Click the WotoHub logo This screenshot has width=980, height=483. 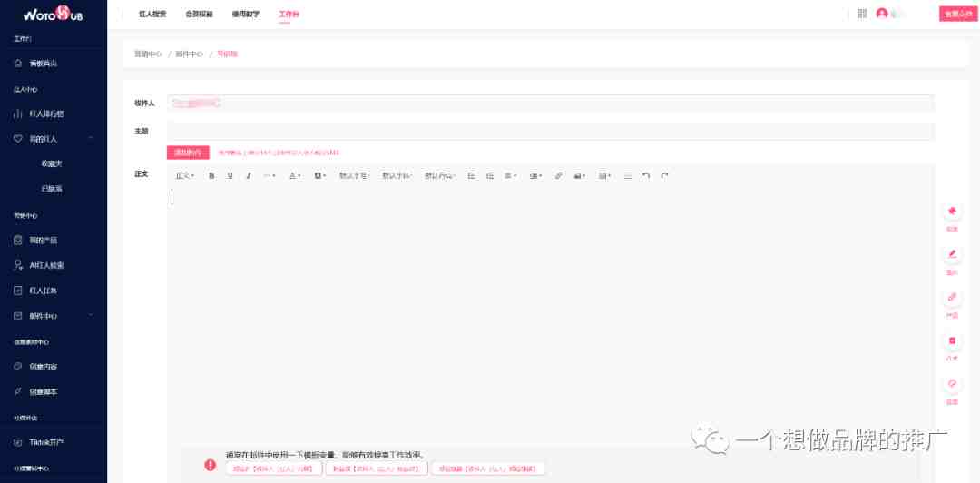coord(54,14)
